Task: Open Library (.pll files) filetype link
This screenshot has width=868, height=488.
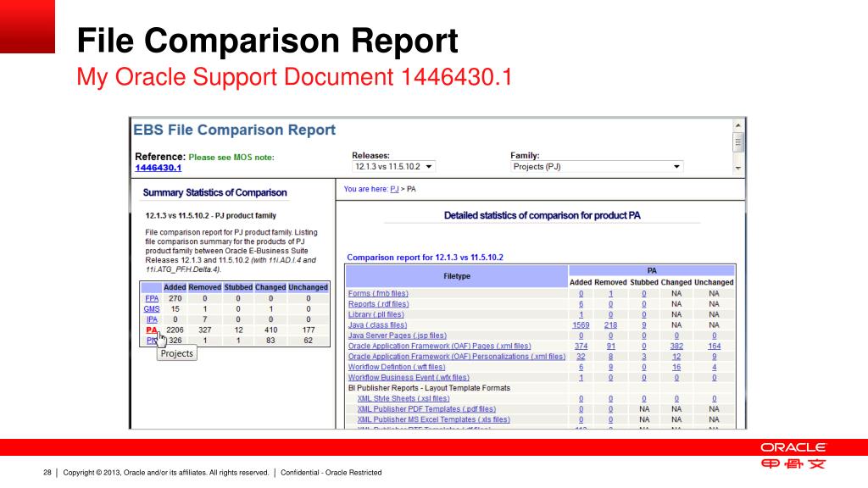Action: tap(376, 314)
